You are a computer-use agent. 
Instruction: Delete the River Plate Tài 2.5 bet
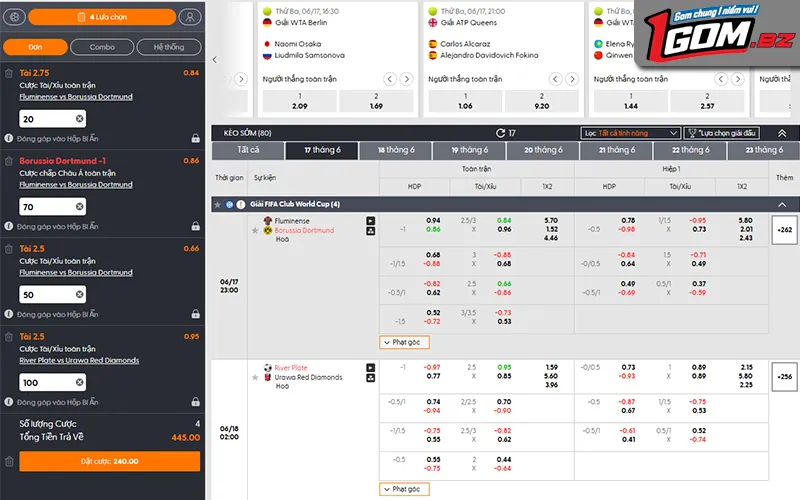pyautogui.click(x=9, y=337)
